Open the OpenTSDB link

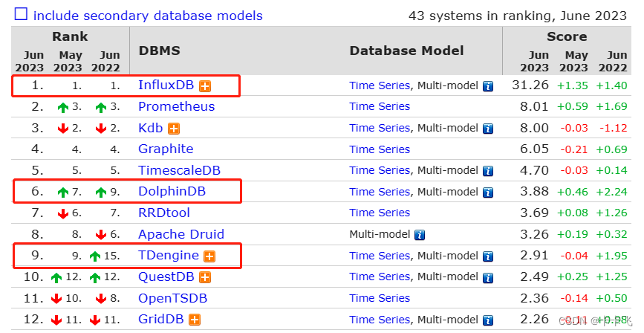tap(173, 298)
